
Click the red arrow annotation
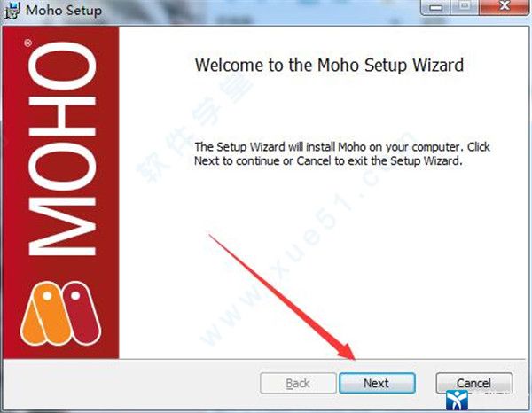(282, 297)
